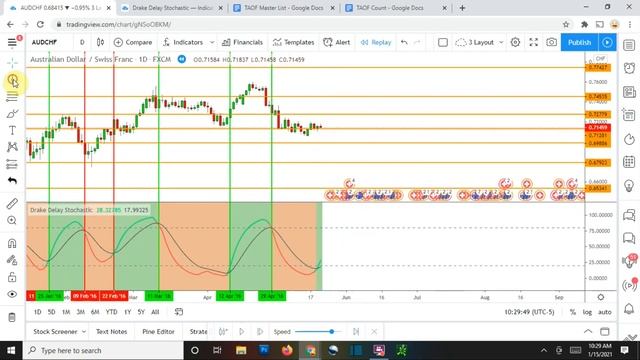The height and width of the screenshot is (360, 640).
Task: Open the go to date icon
Action: (178, 312)
